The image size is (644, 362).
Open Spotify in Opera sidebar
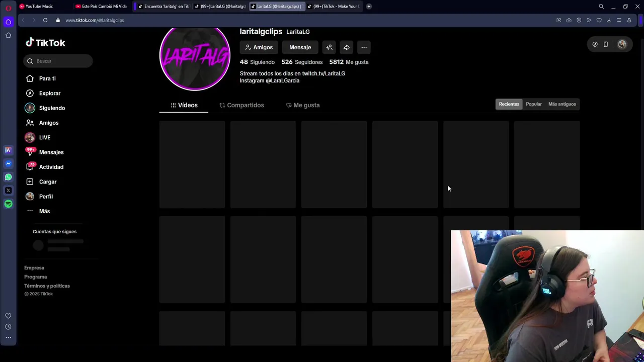point(8,204)
